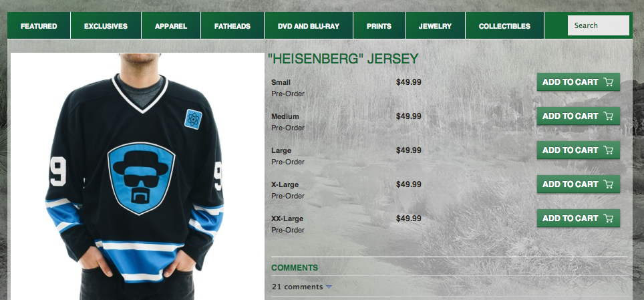Browse the Prints category
The width and height of the screenshot is (644, 300).
click(x=379, y=26)
